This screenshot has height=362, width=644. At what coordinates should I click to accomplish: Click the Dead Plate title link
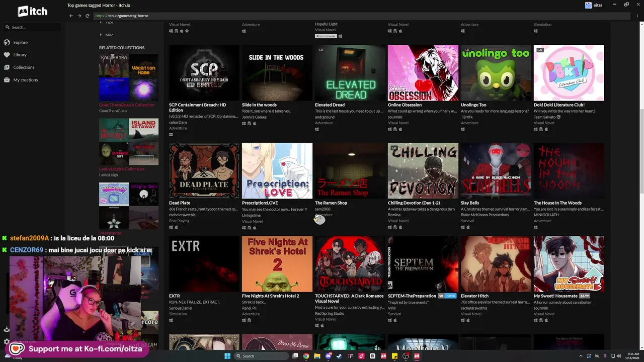[x=180, y=203]
